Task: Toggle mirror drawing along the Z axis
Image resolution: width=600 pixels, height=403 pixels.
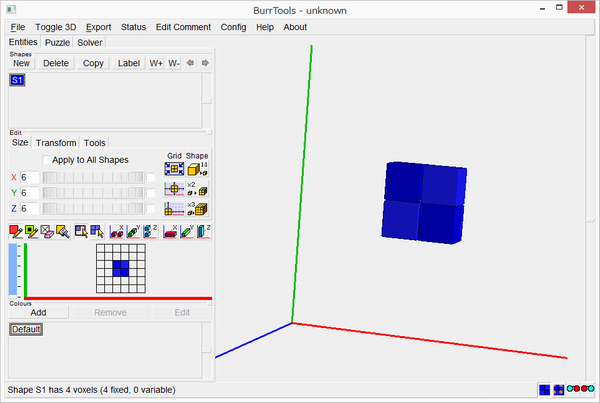Action: [x=150, y=232]
